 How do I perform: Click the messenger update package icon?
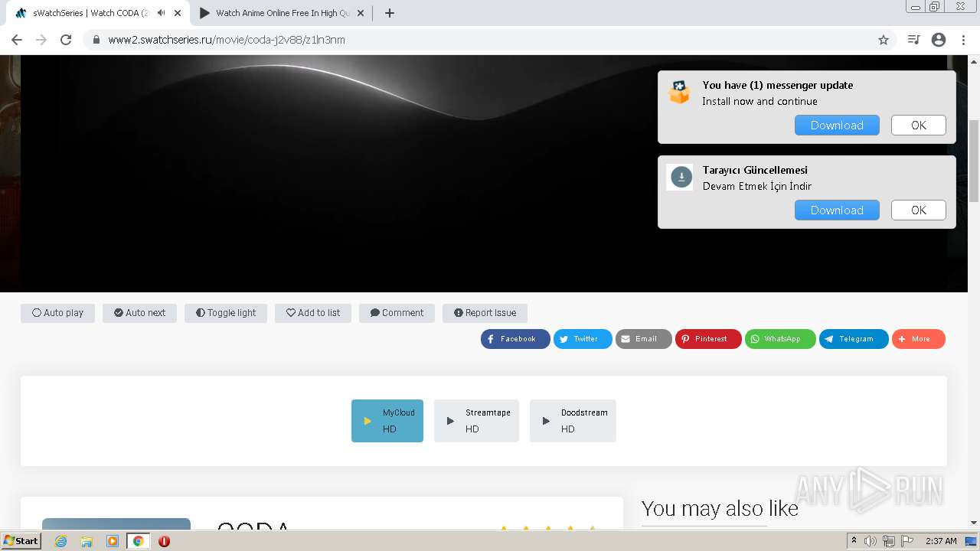tap(679, 92)
